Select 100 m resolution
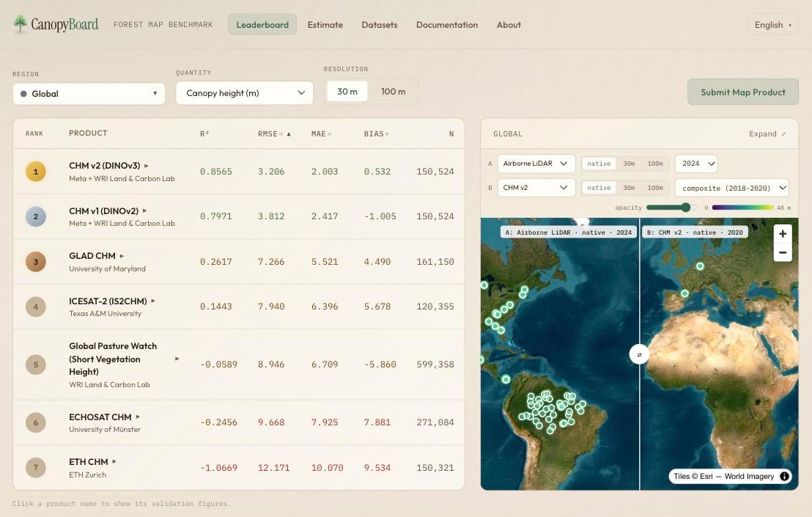812x517 pixels. (x=393, y=91)
